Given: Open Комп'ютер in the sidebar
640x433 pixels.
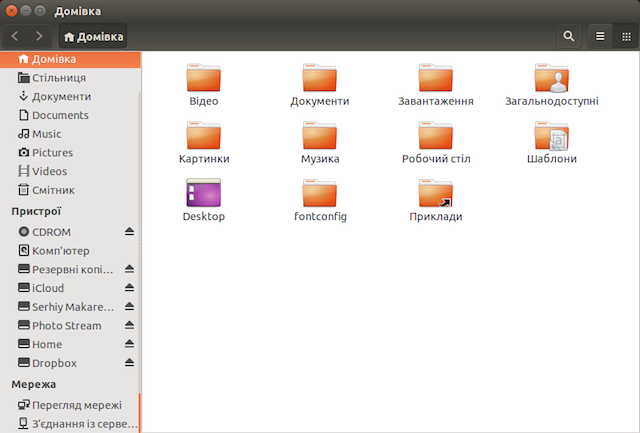Looking at the screenshot, I should click(70, 251).
